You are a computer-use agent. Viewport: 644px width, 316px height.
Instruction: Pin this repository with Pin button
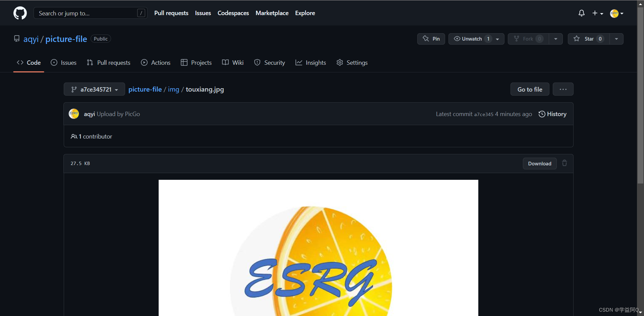(x=431, y=39)
